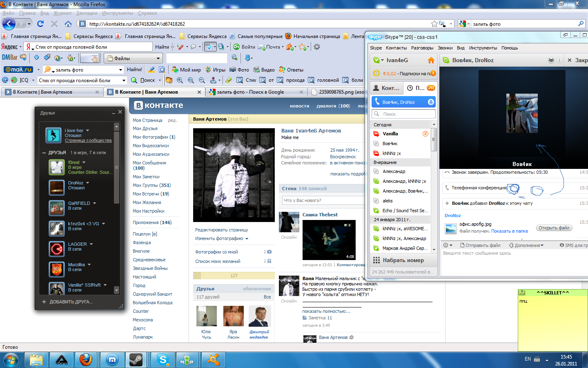Go to home page via house icon
The width and height of the screenshot is (588, 368).
pyautogui.click(x=68, y=24)
